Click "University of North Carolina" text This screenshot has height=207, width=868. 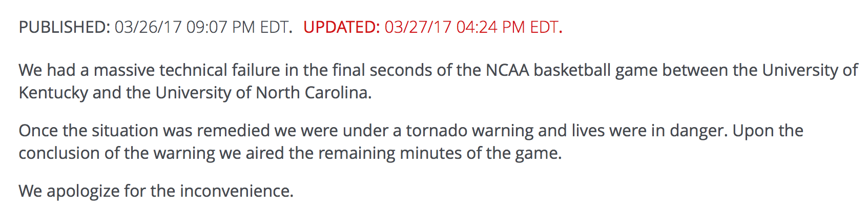point(262,93)
